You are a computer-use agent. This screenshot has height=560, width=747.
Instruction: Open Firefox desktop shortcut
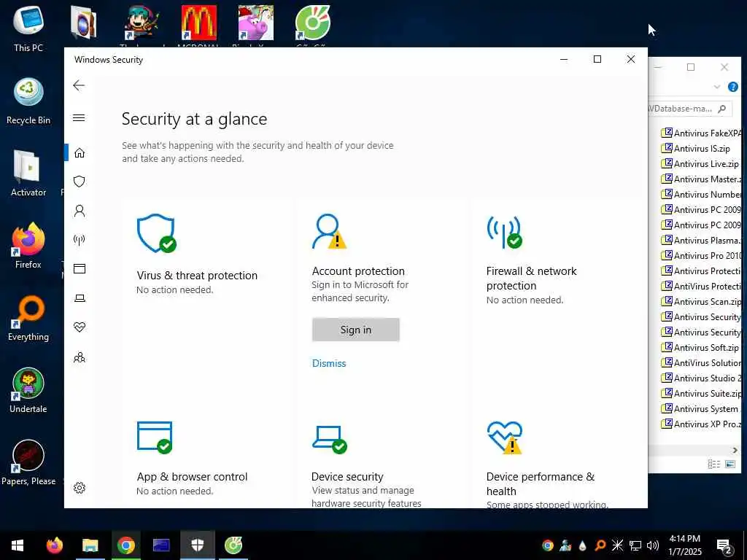coord(28,246)
